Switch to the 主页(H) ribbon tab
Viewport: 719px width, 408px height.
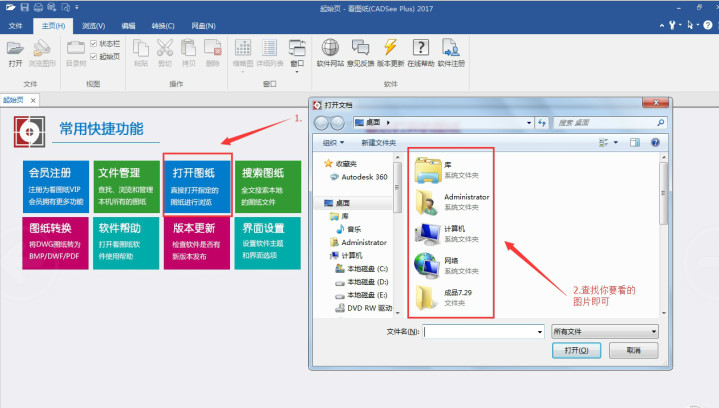pyautogui.click(x=53, y=26)
